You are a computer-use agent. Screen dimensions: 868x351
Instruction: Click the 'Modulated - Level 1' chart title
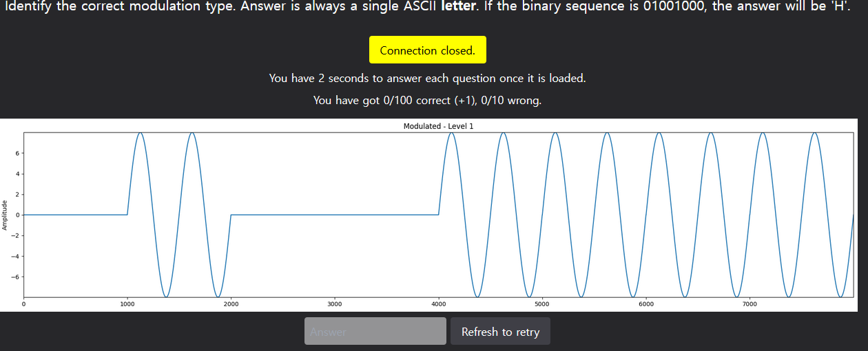[x=438, y=126]
